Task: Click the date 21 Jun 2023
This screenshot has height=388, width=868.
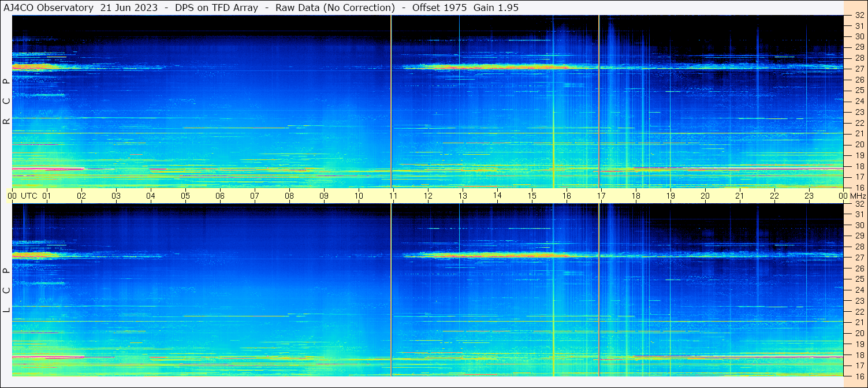Action: tap(129, 8)
